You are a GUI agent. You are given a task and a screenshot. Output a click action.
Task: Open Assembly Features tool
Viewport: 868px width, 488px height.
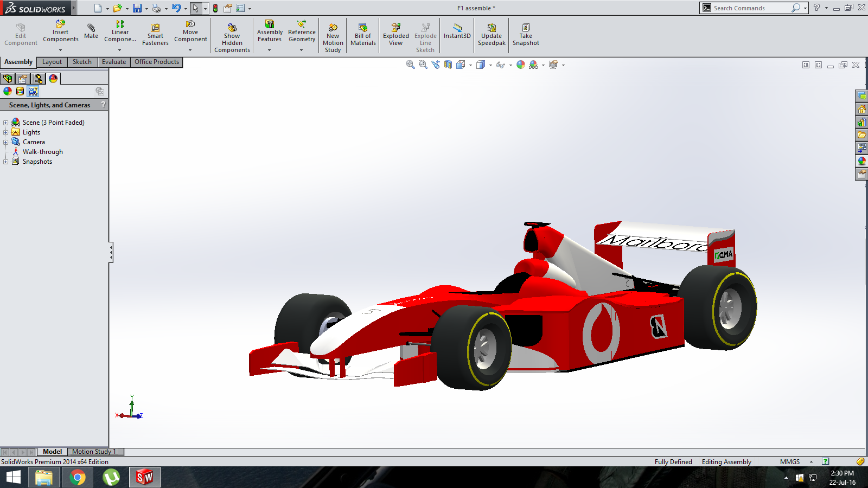[x=270, y=31]
